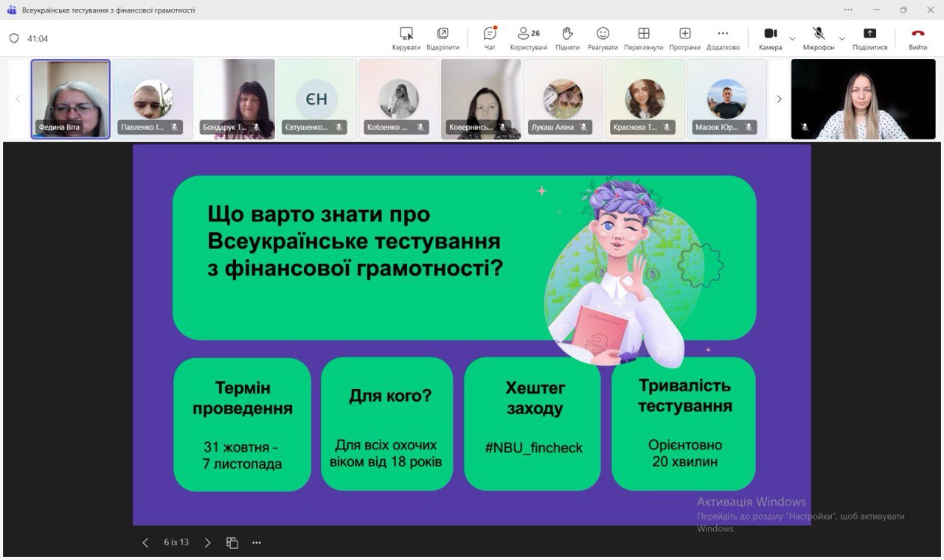Viewport: 944px width, 560px height.
Task: Select Федина Віта participant thumbnail
Action: pos(71,99)
